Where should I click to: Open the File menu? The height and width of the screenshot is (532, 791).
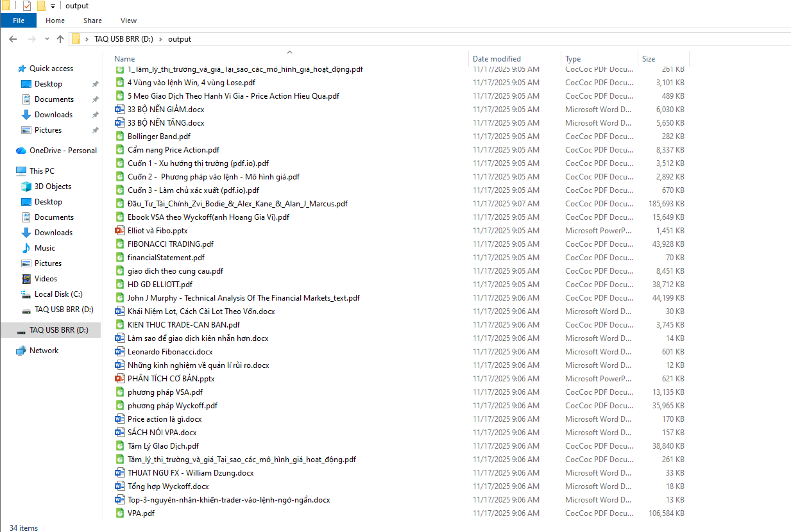[19, 21]
